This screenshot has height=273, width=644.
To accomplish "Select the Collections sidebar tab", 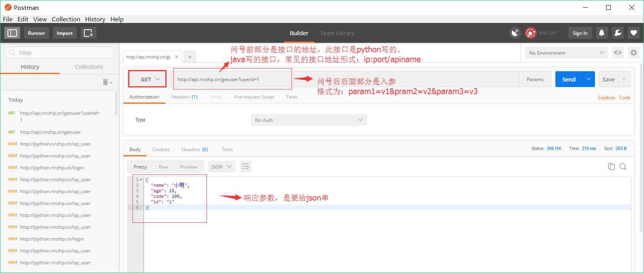I will [x=89, y=67].
